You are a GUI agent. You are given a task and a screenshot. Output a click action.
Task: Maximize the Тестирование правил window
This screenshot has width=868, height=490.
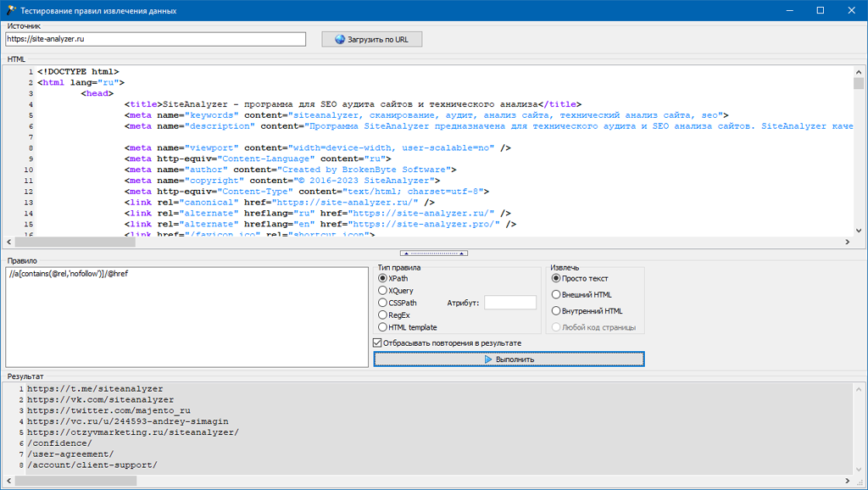(821, 10)
